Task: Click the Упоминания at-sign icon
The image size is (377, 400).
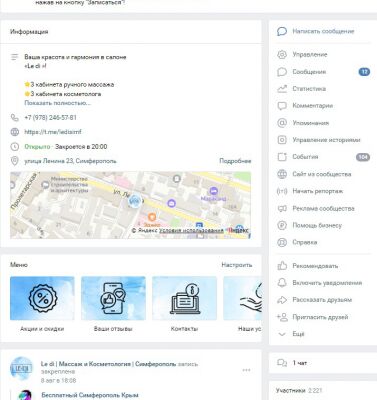Action: tap(282, 123)
